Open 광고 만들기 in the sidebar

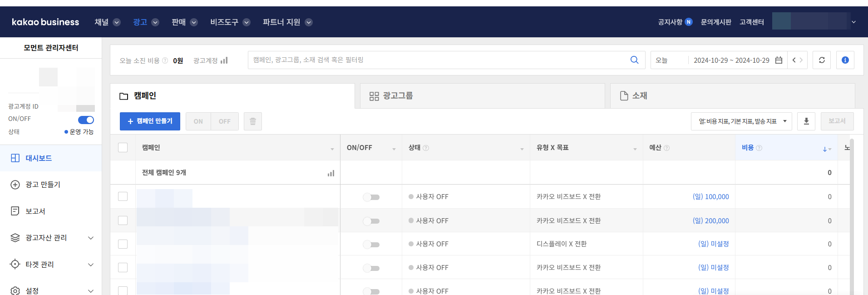click(51, 185)
